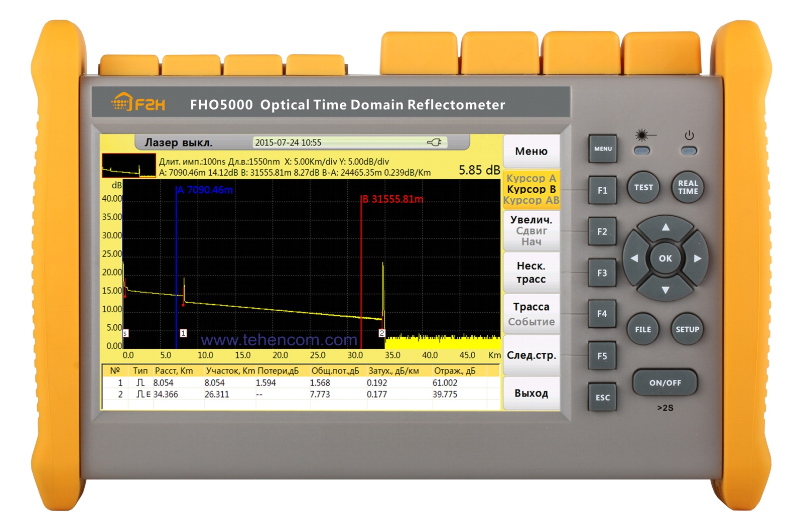
Task: Click loss value 1.594
Action: [x=266, y=382]
